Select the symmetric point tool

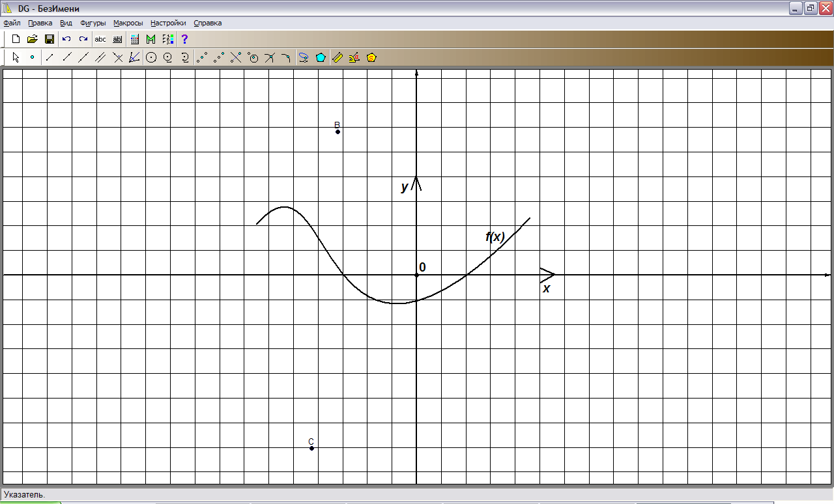[220, 57]
